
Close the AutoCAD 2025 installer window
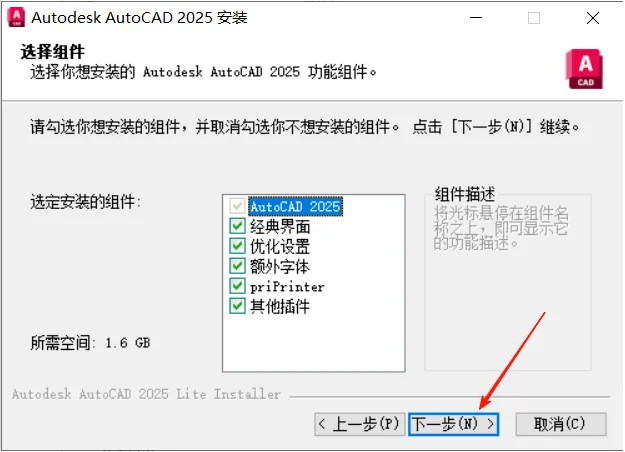(593, 18)
